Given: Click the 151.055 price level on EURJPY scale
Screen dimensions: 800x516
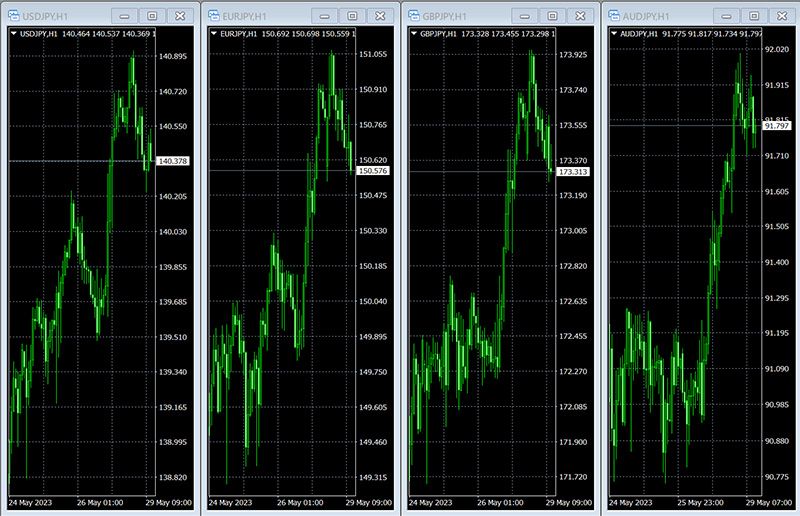Looking at the screenshot, I should pyautogui.click(x=372, y=54).
